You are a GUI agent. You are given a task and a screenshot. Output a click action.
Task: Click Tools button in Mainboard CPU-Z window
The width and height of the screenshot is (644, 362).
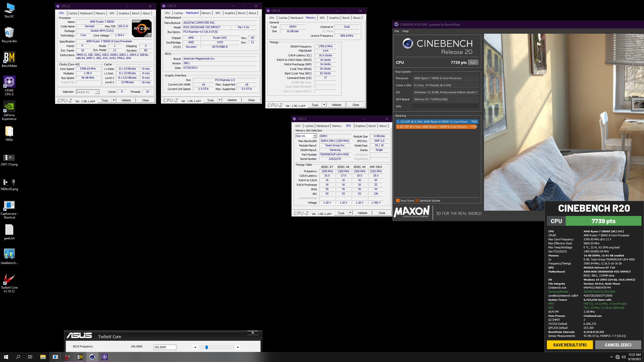pyautogui.click(x=211, y=100)
